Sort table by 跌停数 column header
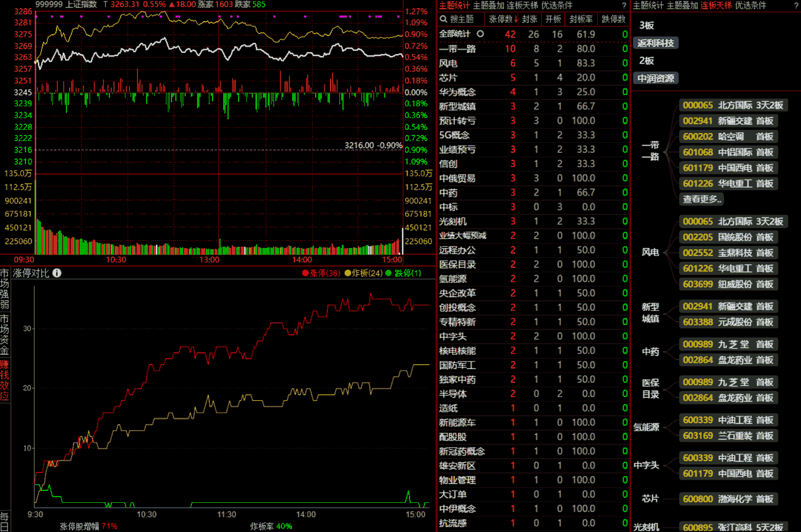801x532 pixels. [x=613, y=19]
